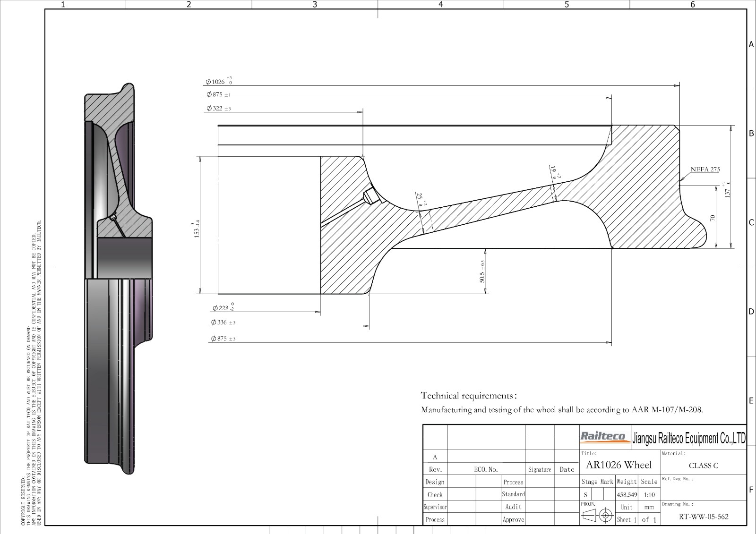Click the 19 web thickness dimension
The image size is (756, 534).
(x=555, y=172)
